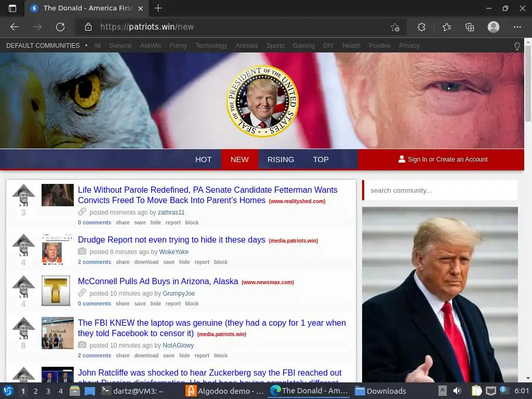Click Sign In or Create an Account
This screenshot has height=399, width=532.
coord(443,159)
